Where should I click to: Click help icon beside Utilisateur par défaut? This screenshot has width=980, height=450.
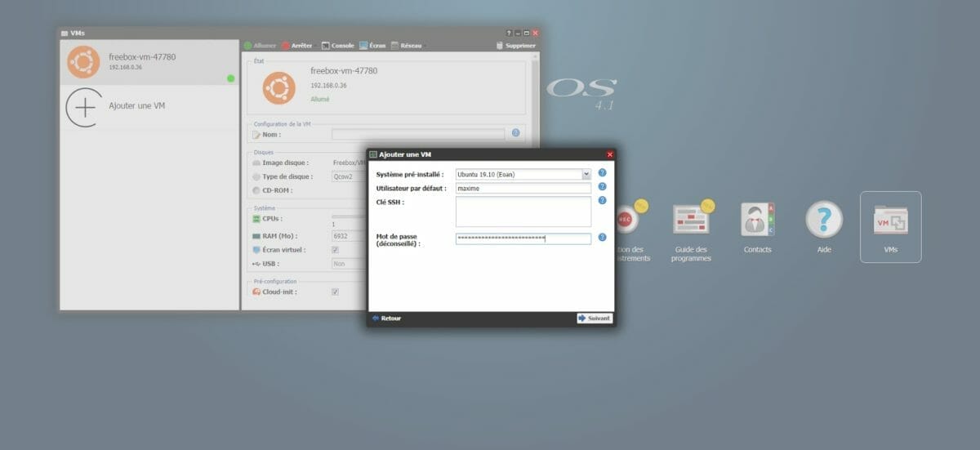602,187
